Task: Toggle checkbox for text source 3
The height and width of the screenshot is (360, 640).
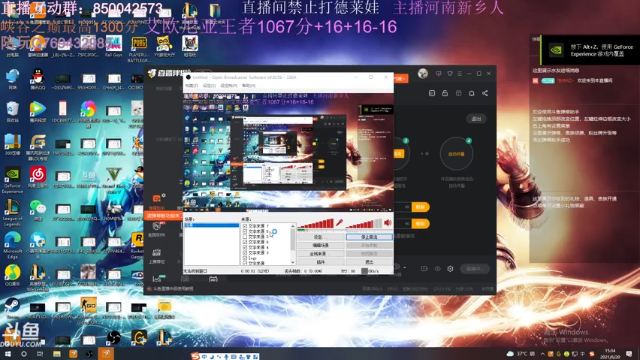Action: coord(245,253)
